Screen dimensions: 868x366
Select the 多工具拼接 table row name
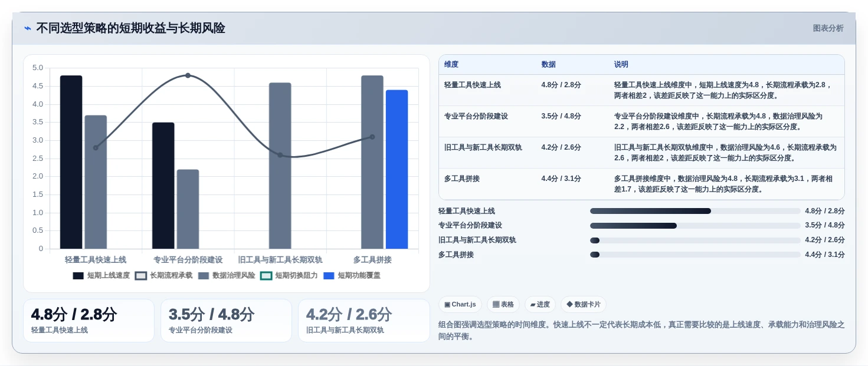tap(462, 179)
